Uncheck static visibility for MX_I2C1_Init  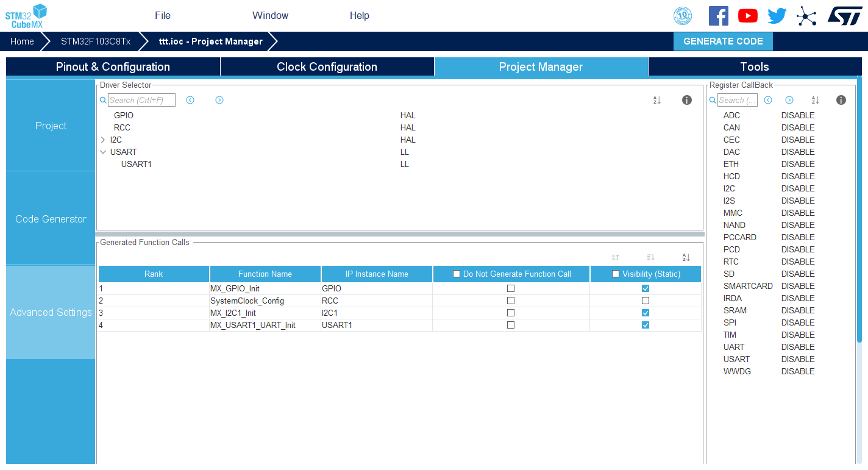tap(646, 313)
